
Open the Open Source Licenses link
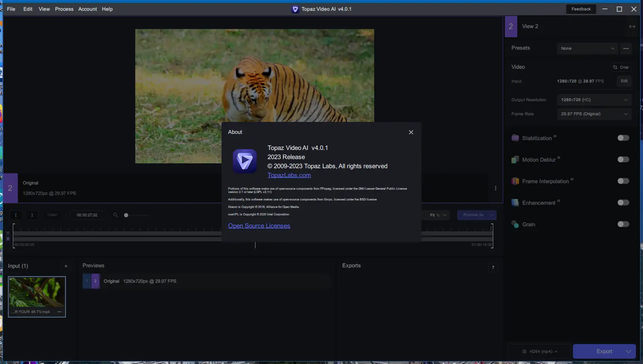click(259, 226)
